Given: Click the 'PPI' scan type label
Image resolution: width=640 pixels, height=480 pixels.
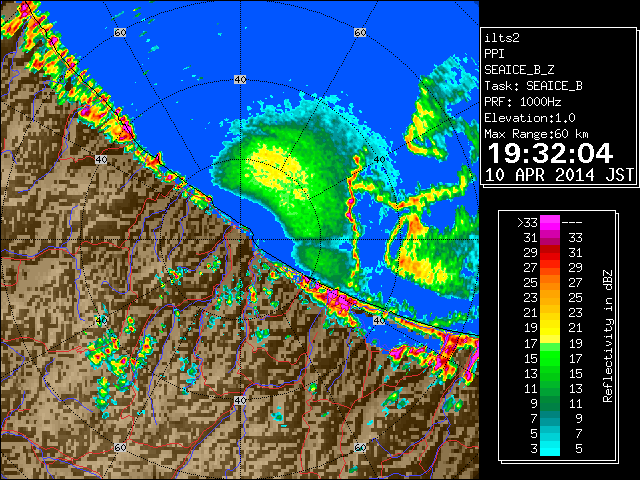Looking at the screenshot, I should (x=494, y=54).
